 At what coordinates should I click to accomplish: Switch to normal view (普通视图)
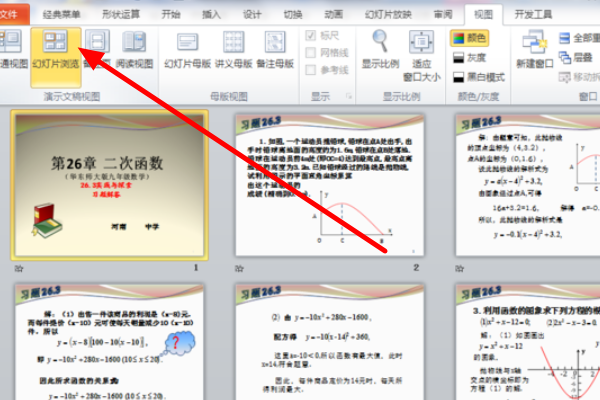coord(13,50)
